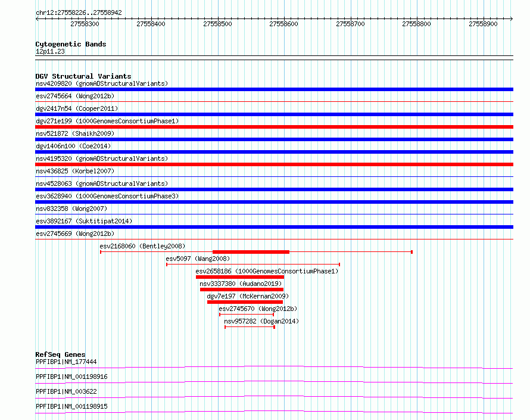Open PPFIBP1|NM_001198915 transcript label
The width and height of the screenshot is (530, 420).
71,406
